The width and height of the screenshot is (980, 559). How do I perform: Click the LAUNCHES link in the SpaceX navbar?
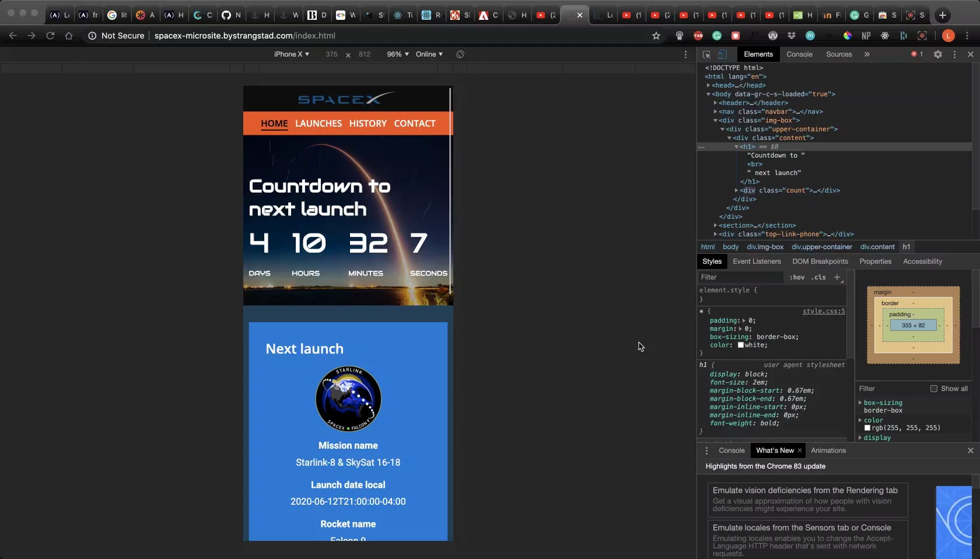[x=318, y=123]
